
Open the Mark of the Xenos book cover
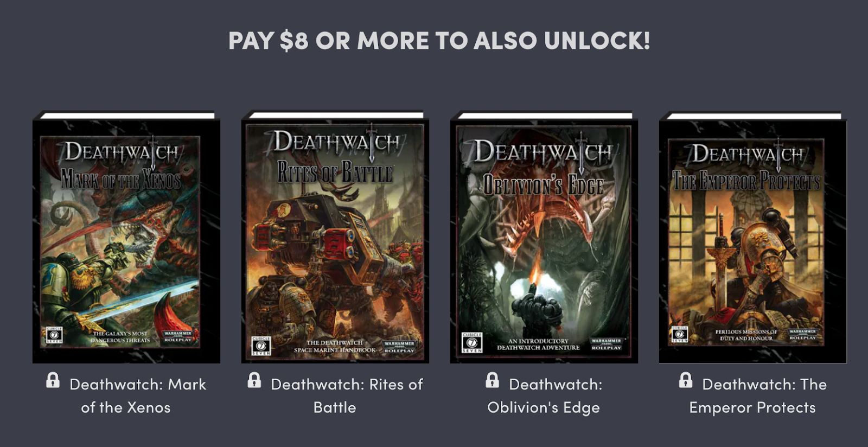click(126, 237)
